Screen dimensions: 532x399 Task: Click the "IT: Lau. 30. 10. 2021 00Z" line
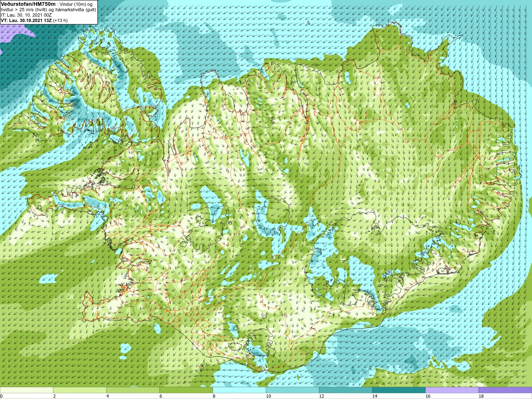click(27, 15)
